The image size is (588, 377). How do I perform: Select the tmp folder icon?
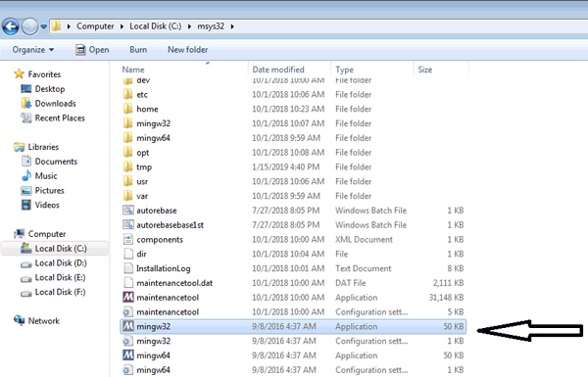tap(127, 166)
